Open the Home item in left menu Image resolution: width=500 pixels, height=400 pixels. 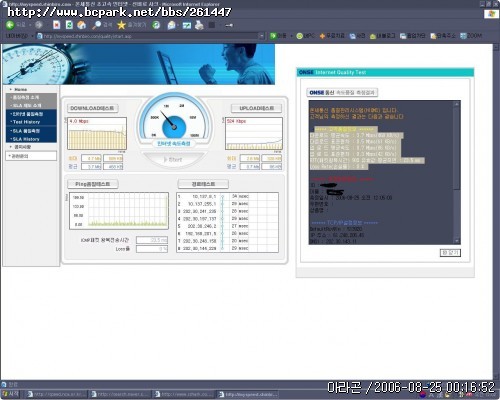pyautogui.click(x=21, y=89)
